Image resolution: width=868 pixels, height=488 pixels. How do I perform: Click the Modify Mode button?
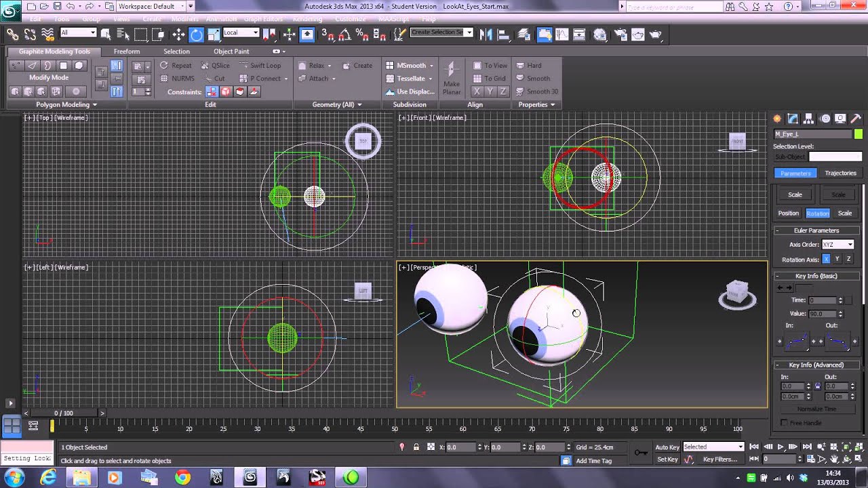(49, 77)
